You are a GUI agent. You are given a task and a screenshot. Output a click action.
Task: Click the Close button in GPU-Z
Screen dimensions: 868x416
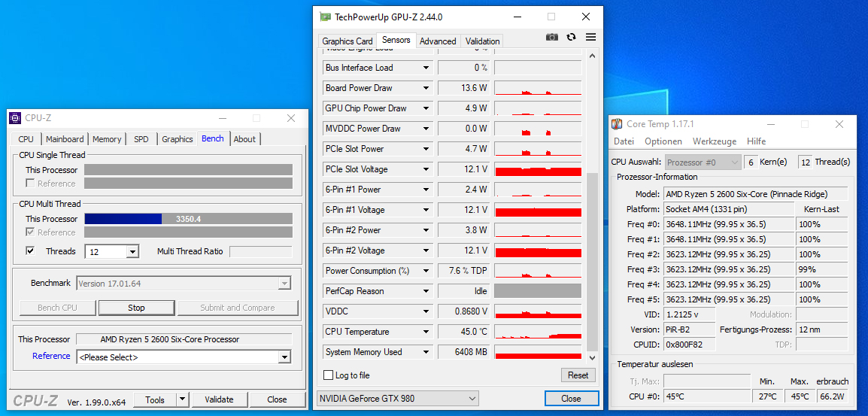point(572,398)
